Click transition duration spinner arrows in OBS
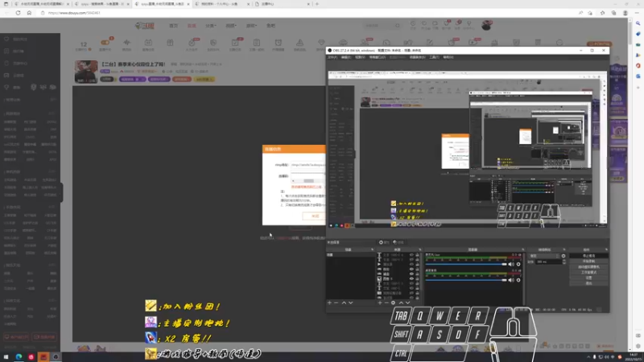 [564, 261]
